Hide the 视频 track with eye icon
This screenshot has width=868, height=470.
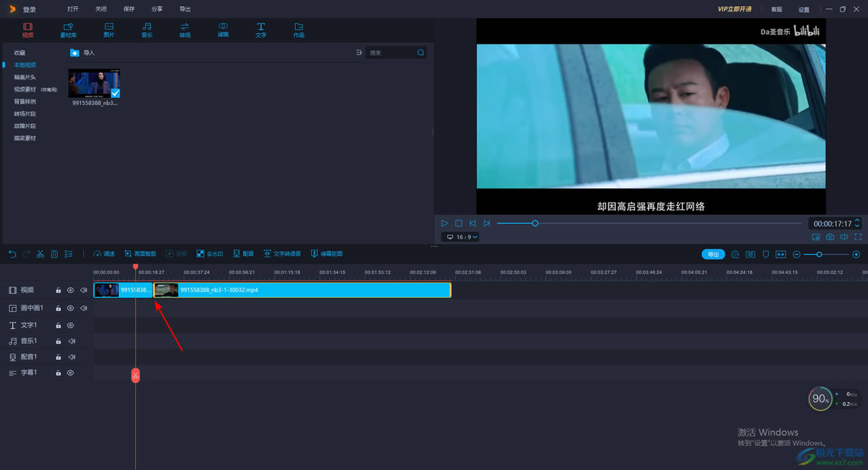[70, 290]
